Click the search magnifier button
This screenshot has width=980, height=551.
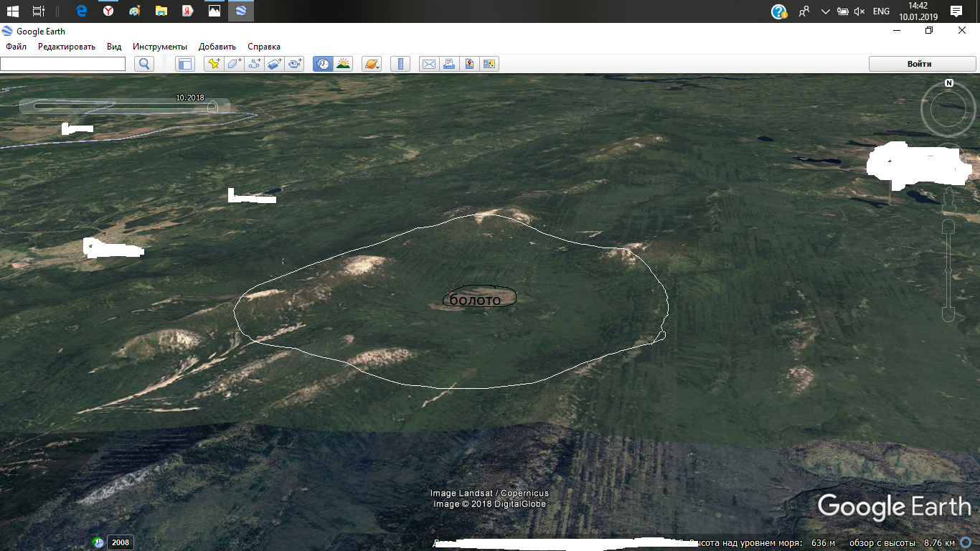click(144, 64)
